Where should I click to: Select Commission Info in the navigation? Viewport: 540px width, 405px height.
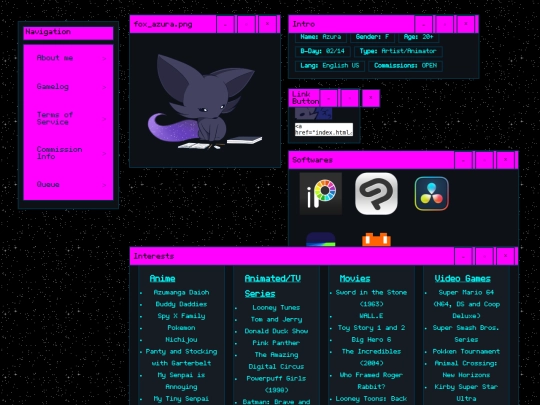(x=59, y=153)
